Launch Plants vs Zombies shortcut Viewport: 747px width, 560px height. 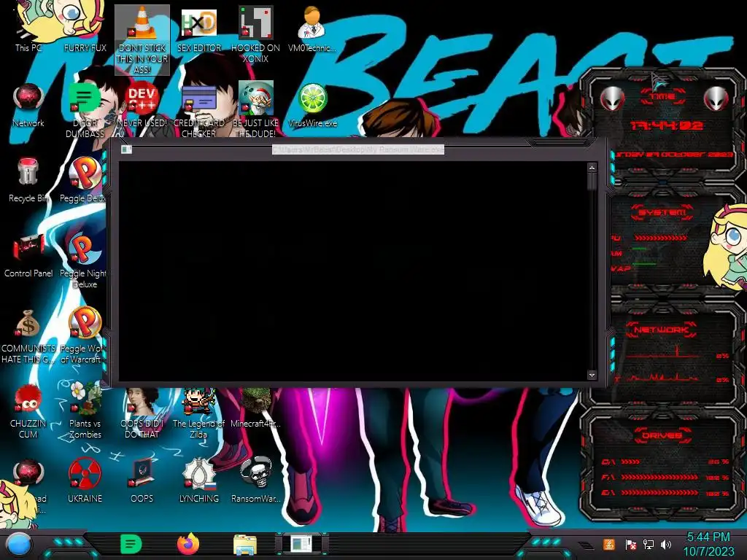point(85,411)
